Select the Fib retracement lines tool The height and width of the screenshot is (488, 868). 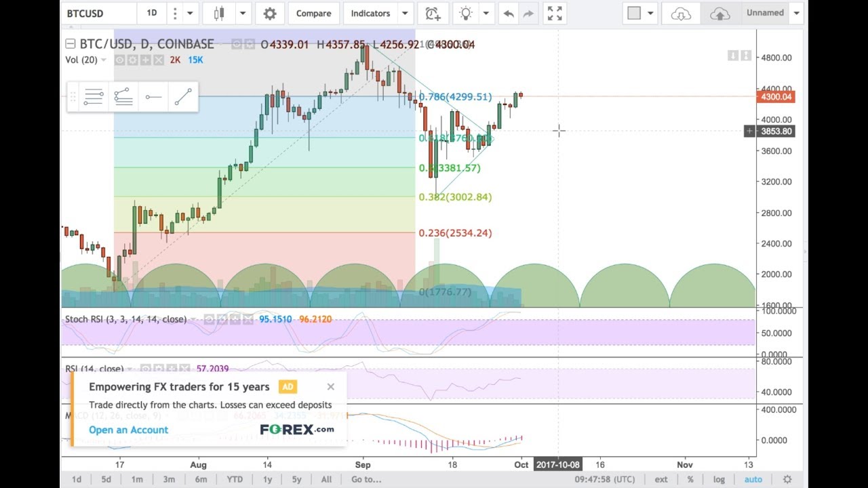click(94, 98)
